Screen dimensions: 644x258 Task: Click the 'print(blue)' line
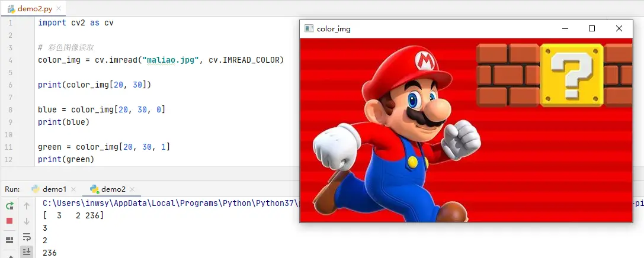click(x=63, y=122)
